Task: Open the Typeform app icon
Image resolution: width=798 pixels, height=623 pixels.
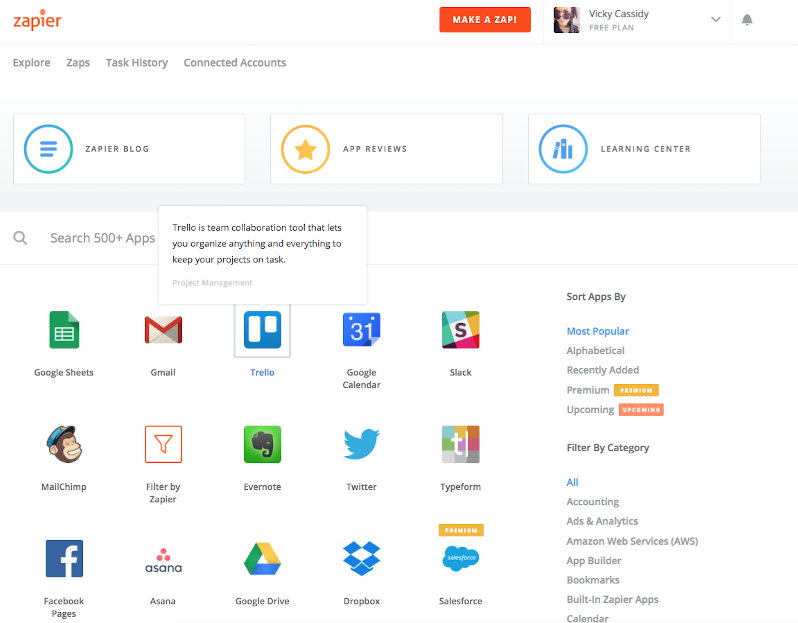Action: [x=461, y=444]
